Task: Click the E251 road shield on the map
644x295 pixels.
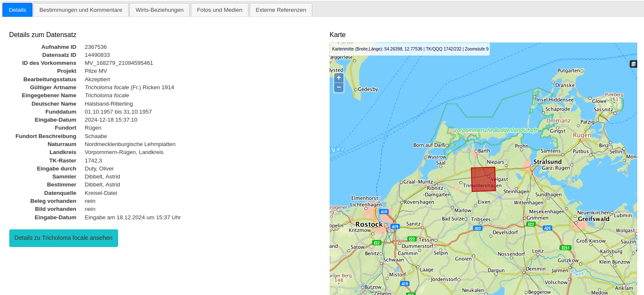Action: 565,248
